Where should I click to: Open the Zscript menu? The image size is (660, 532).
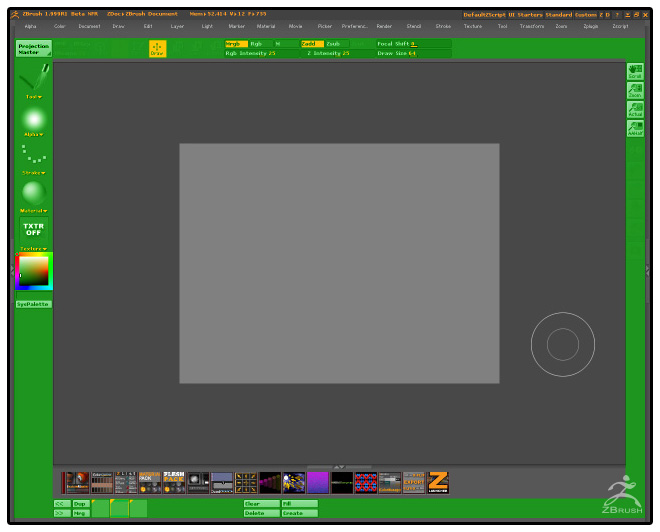620,26
